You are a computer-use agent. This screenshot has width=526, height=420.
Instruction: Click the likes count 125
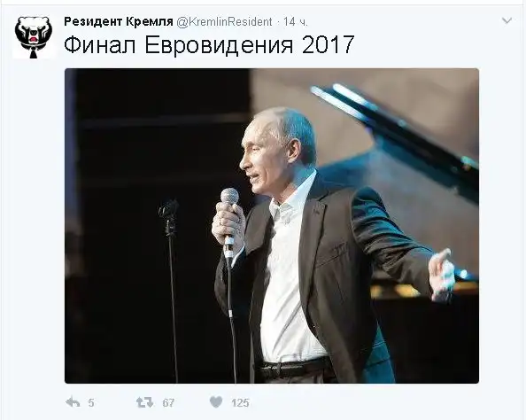click(x=240, y=402)
